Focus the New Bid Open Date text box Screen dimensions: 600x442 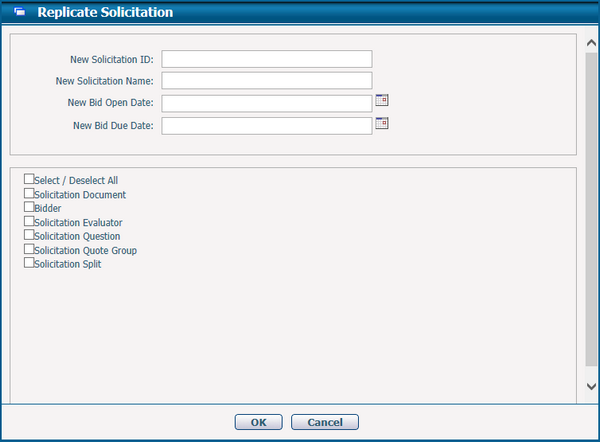point(267,103)
